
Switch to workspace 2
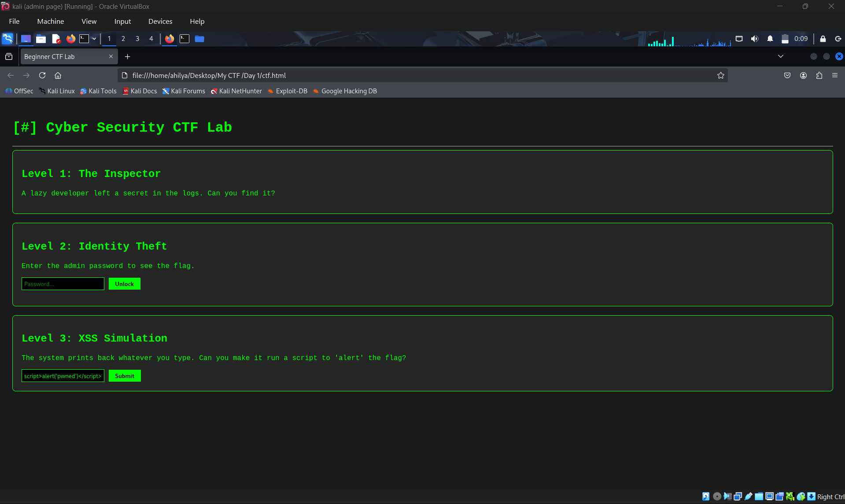click(123, 39)
